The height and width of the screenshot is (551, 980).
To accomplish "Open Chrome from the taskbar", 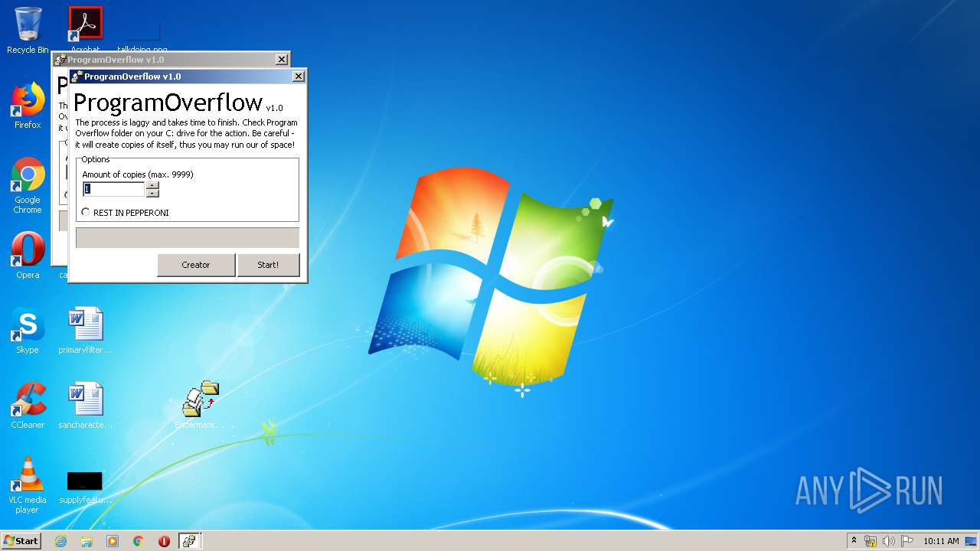I will click(x=139, y=541).
